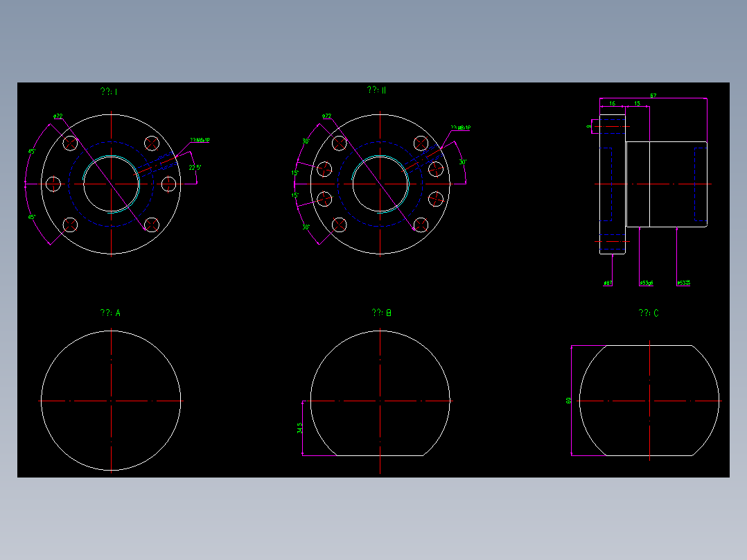Select the upper 15° angle in view II
Image resolution: width=747 pixels, height=560 pixels.
click(295, 173)
